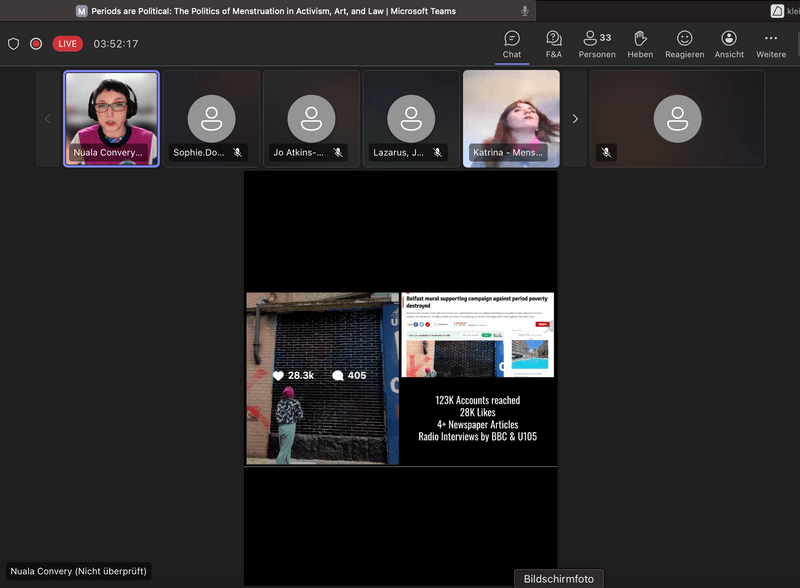Open the F&A questions panel
This screenshot has width=800, height=588.
pos(554,44)
